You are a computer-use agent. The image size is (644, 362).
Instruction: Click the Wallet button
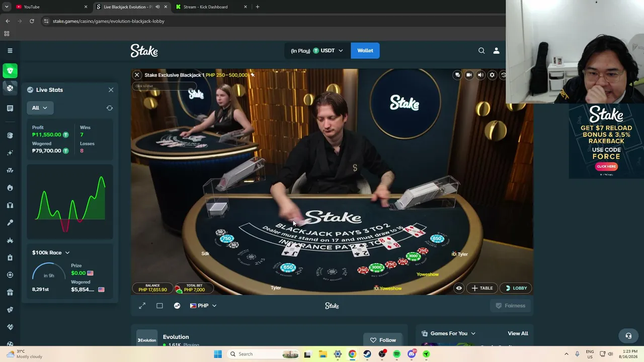point(365,50)
